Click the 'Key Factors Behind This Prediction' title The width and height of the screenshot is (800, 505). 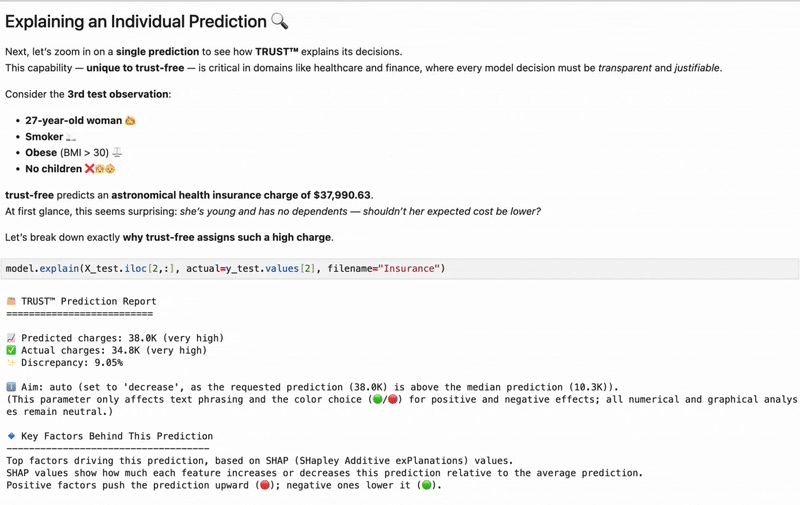[117, 436]
